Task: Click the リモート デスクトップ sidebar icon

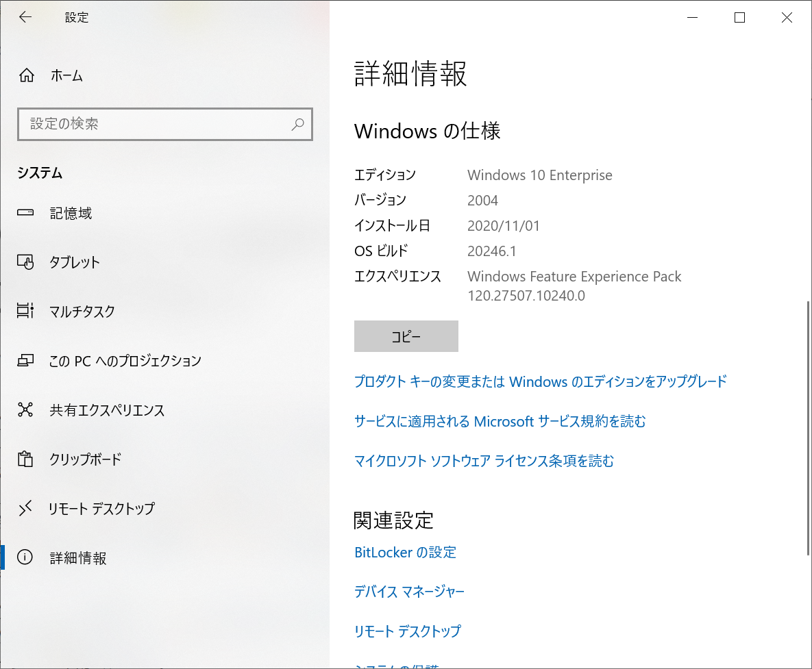Action: tap(25, 508)
